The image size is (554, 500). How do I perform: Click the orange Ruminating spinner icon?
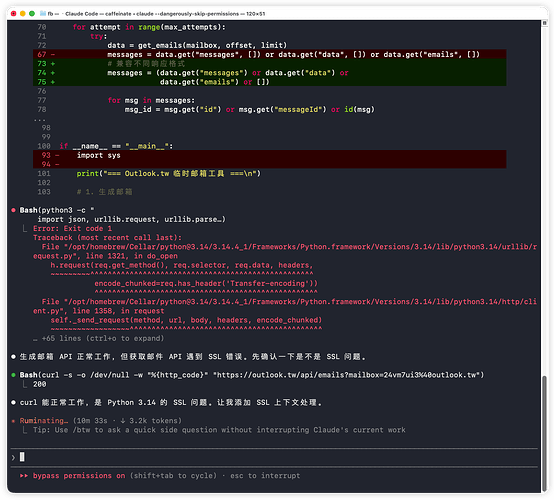click(x=13, y=421)
